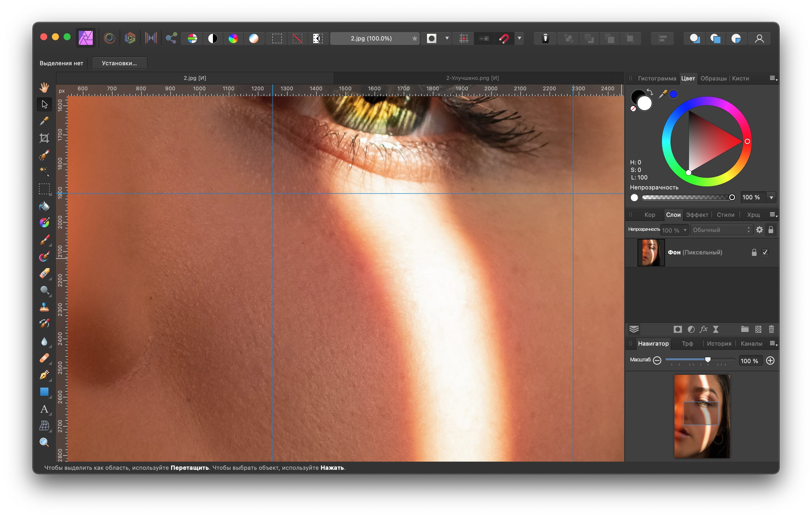Toggle lock icon in Layers header

coord(771,230)
